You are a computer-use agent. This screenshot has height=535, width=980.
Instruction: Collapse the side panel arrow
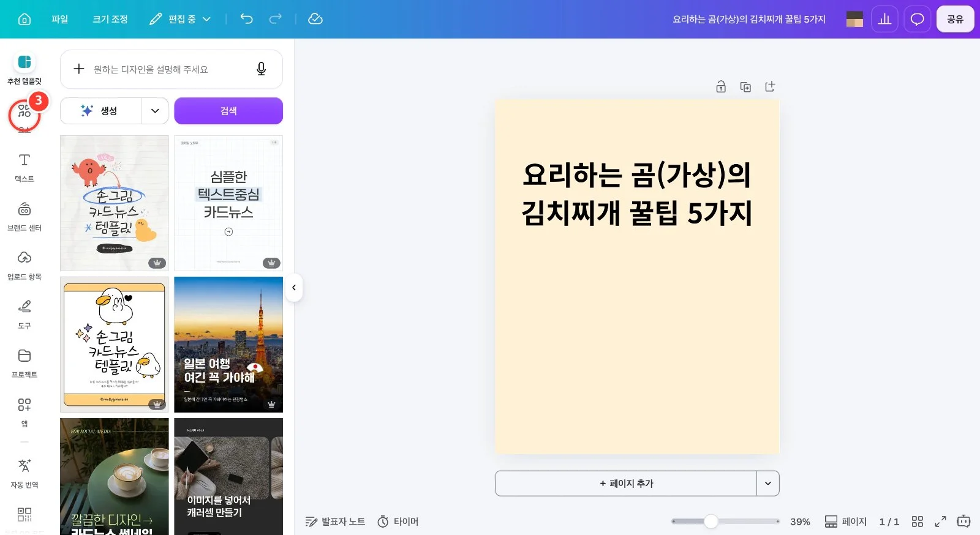pos(294,288)
